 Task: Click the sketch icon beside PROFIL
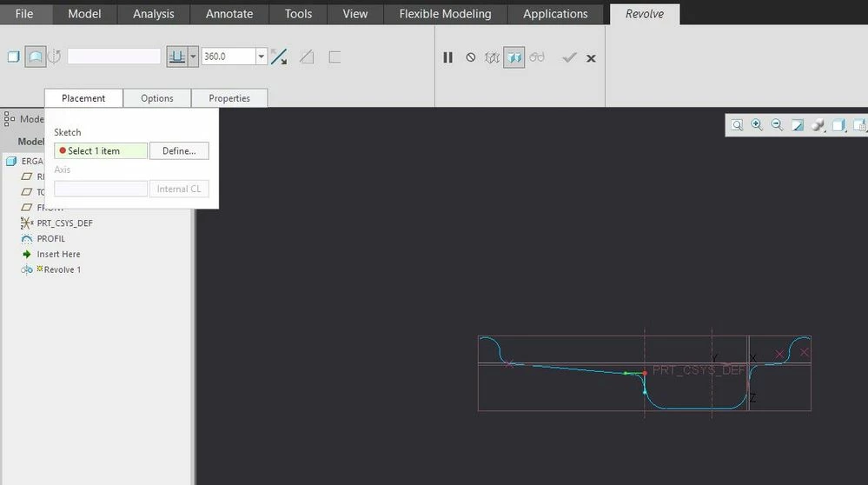point(27,239)
